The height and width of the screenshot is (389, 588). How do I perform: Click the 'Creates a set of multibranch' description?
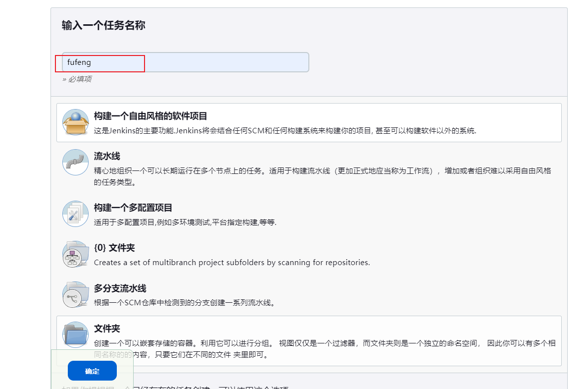pos(232,263)
